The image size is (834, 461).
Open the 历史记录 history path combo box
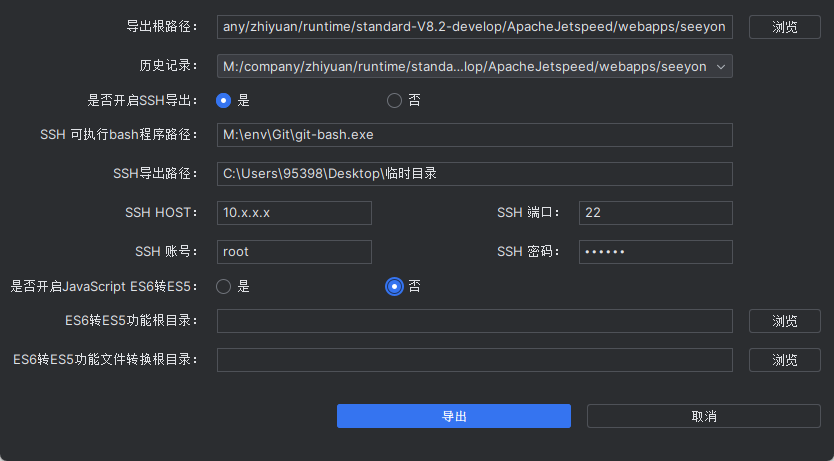tap(464, 67)
